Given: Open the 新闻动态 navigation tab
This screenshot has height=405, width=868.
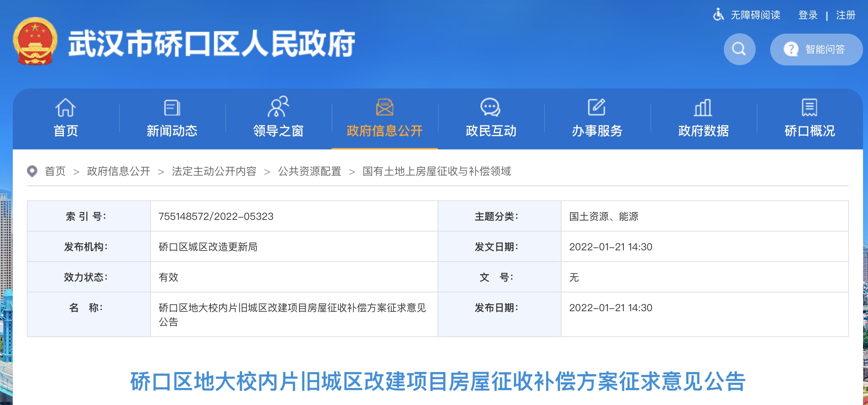Looking at the screenshot, I should tap(172, 119).
